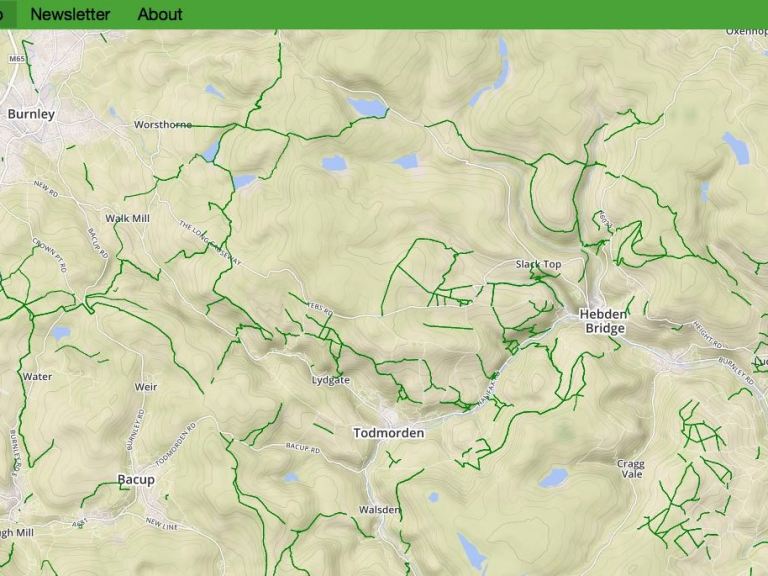Select the Worsthorne place name
Image resolution: width=768 pixels, height=576 pixels.
pos(163,124)
